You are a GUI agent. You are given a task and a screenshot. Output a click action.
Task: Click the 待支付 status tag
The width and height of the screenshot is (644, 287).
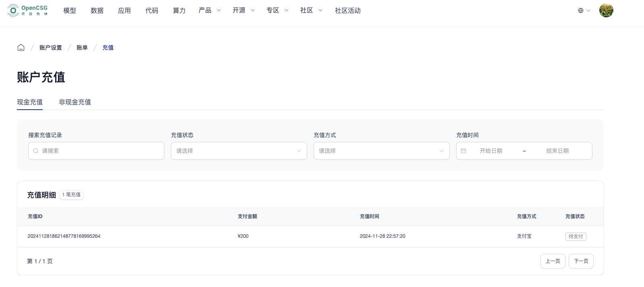click(x=575, y=237)
